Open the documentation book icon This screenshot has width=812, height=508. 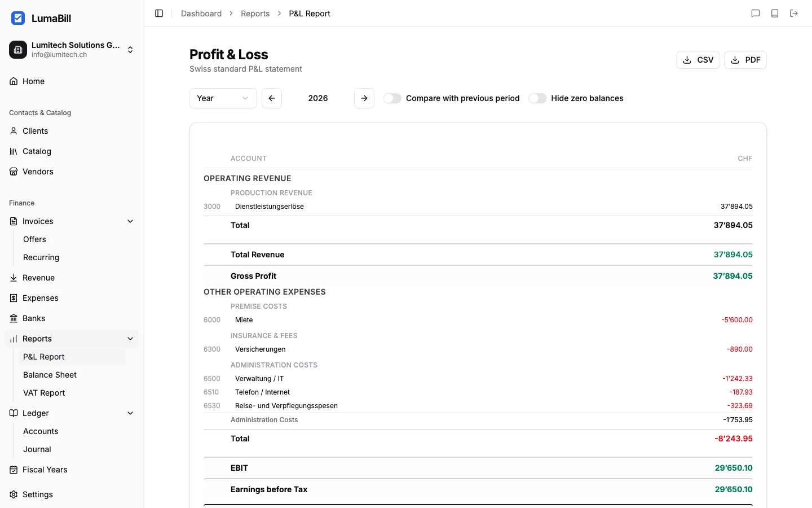pos(775,13)
